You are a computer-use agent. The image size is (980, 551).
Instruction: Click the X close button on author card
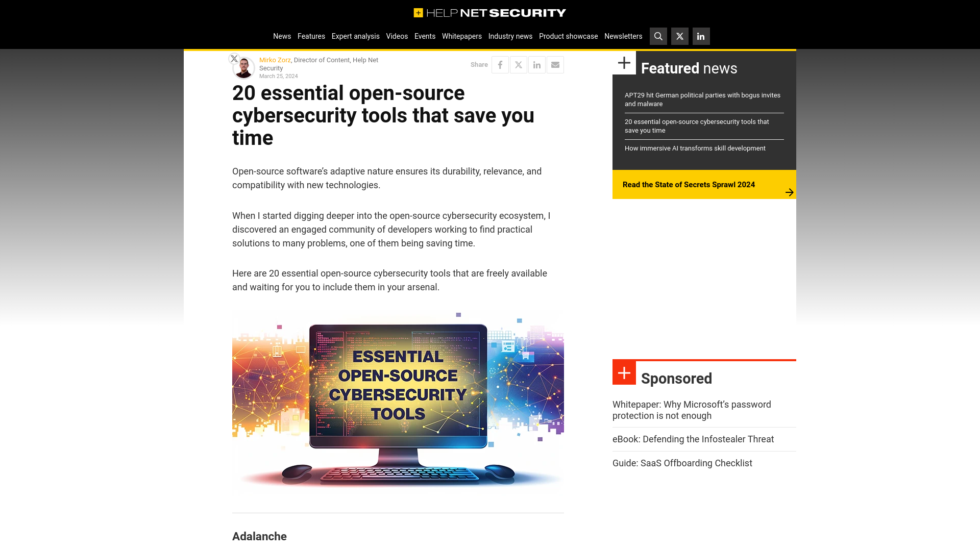point(234,59)
